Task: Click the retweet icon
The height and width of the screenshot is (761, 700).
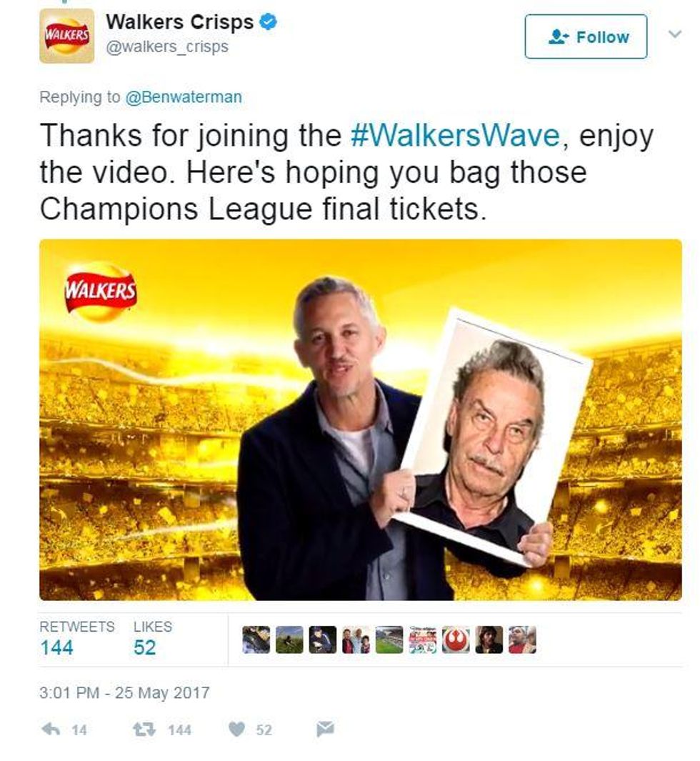Action: tap(144, 729)
